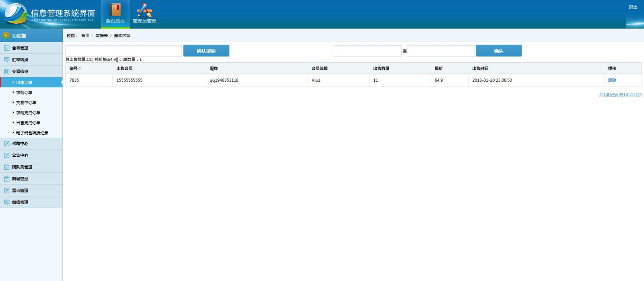
Task: Collapse the 功能栏 panel arrow
Action: coord(6,36)
